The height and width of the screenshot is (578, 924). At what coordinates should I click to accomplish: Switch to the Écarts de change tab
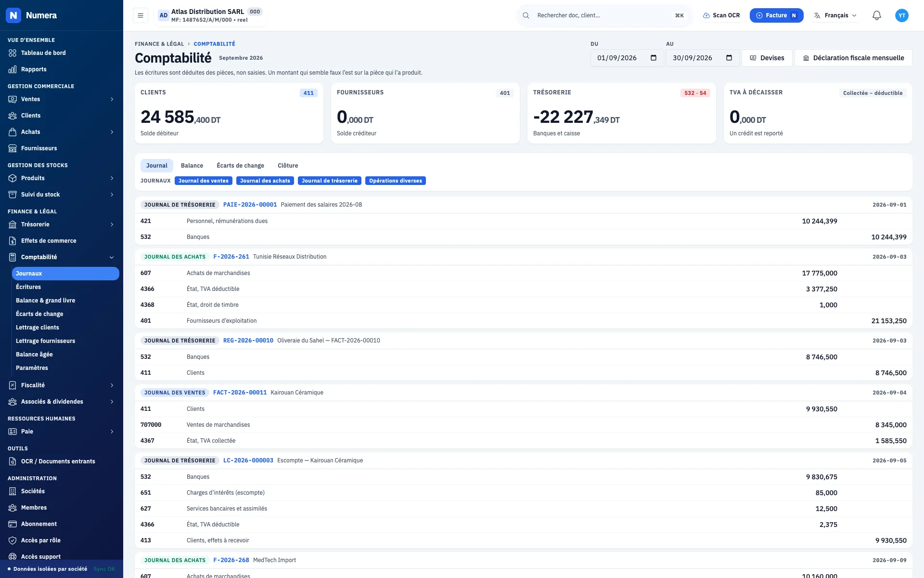(240, 166)
